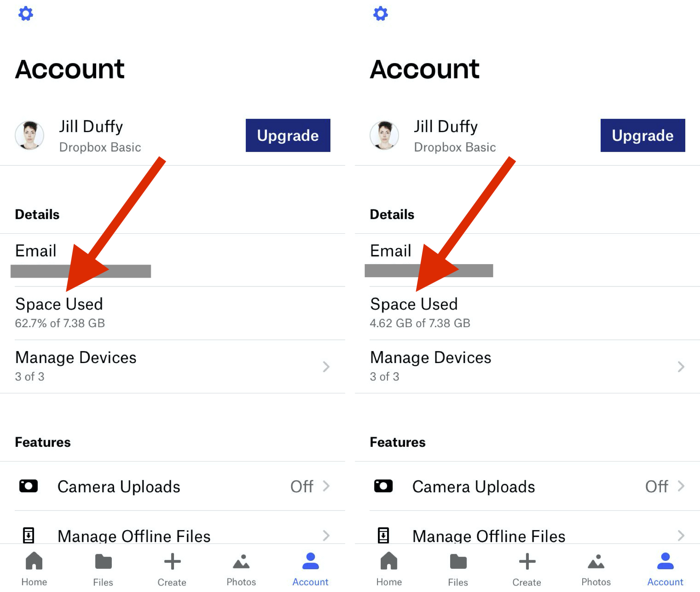The width and height of the screenshot is (700, 592).
Task: Switch to Photos tab in right screenshot
Action: pos(596,569)
